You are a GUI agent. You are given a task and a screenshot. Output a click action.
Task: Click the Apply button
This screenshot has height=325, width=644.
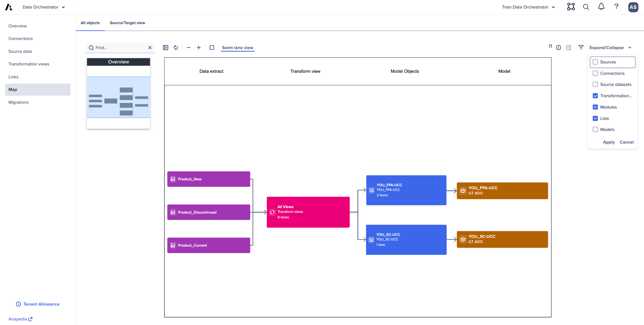pos(608,142)
